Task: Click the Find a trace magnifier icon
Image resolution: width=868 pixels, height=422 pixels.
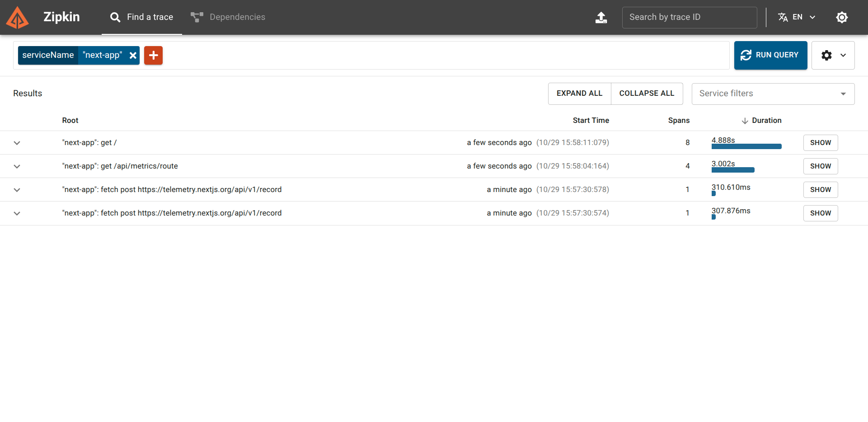Action: 115,18
